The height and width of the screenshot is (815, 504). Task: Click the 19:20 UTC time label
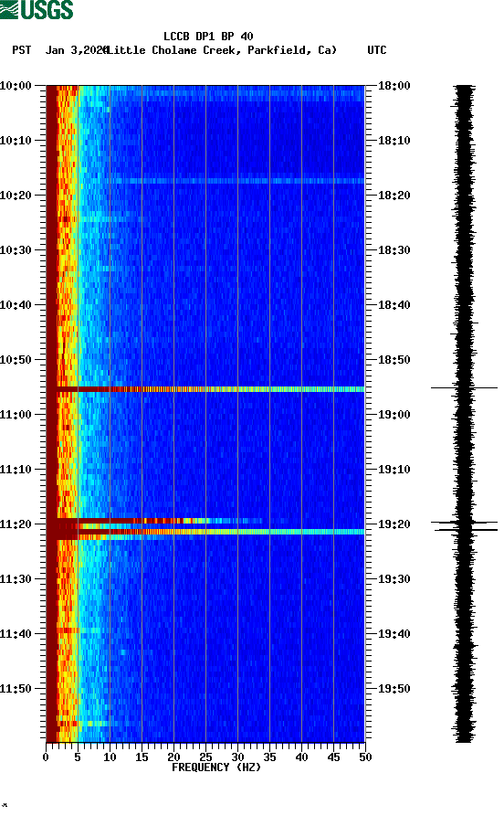[x=394, y=524]
